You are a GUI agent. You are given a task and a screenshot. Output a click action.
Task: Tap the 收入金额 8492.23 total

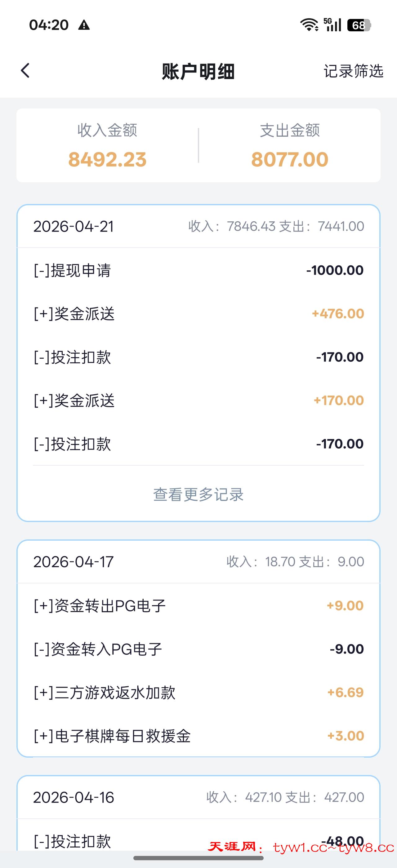click(107, 159)
